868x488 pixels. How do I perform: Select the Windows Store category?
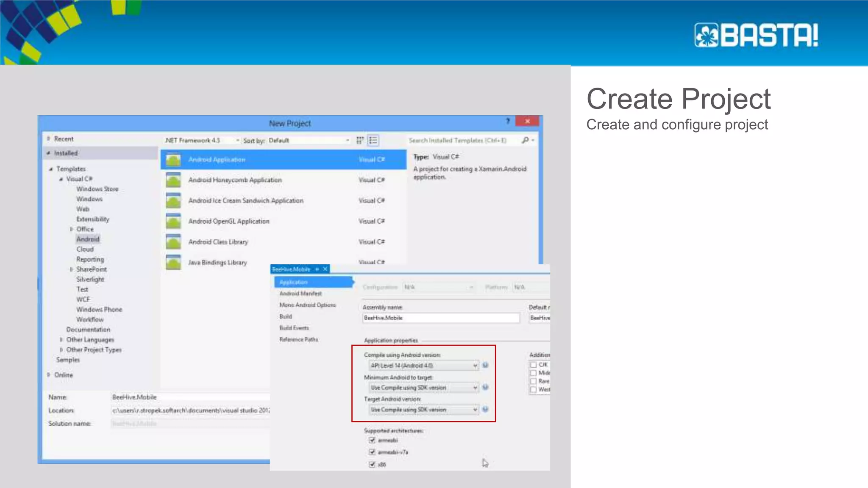pyautogui.click(x=97, y=189)
